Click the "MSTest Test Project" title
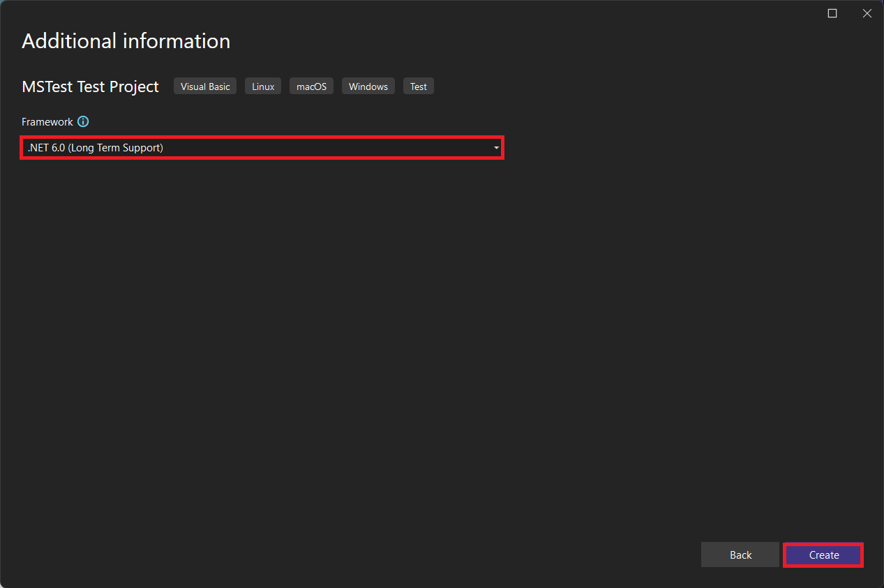Viewport: 884px width, 588px height. tap(90, 86)
